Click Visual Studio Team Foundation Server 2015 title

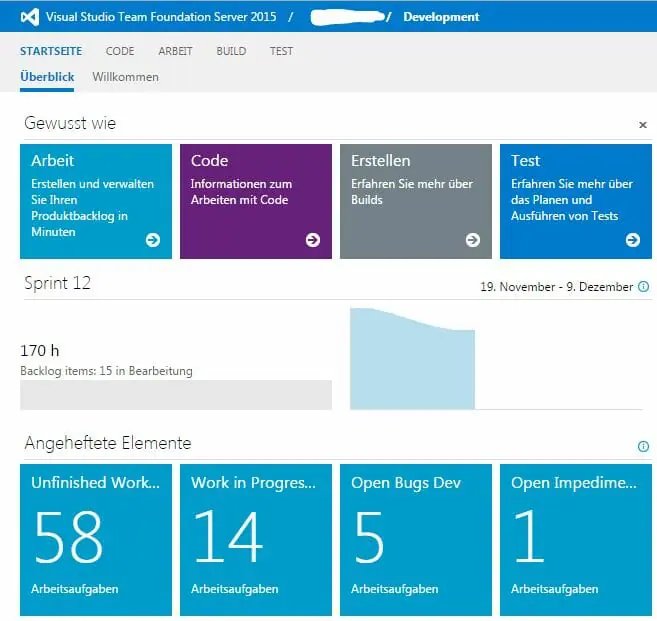pyautogui.click(x=161, y=17)
